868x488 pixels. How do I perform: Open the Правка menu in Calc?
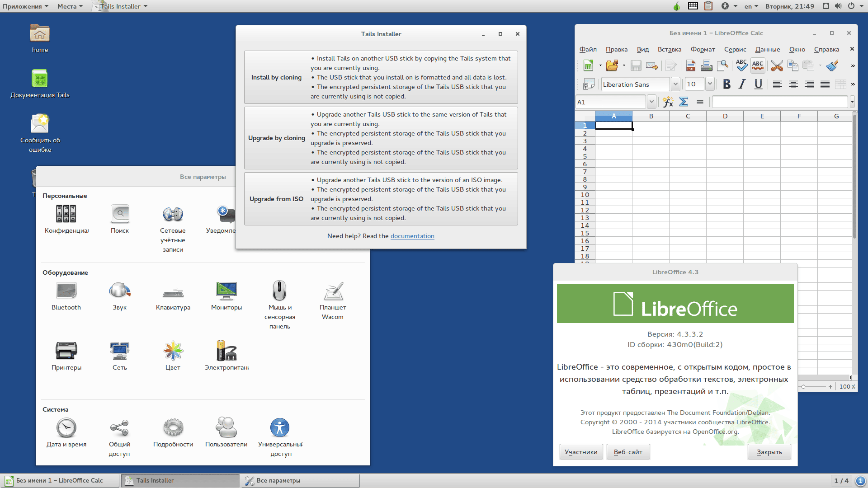(x=617, y=50)
